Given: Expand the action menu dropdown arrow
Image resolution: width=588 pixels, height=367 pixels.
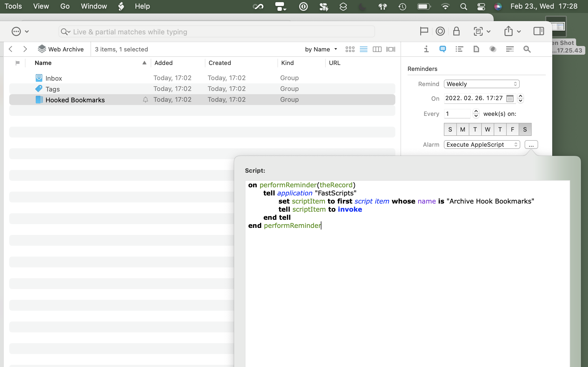Looking at the screenshot, I should coord(27,31).
